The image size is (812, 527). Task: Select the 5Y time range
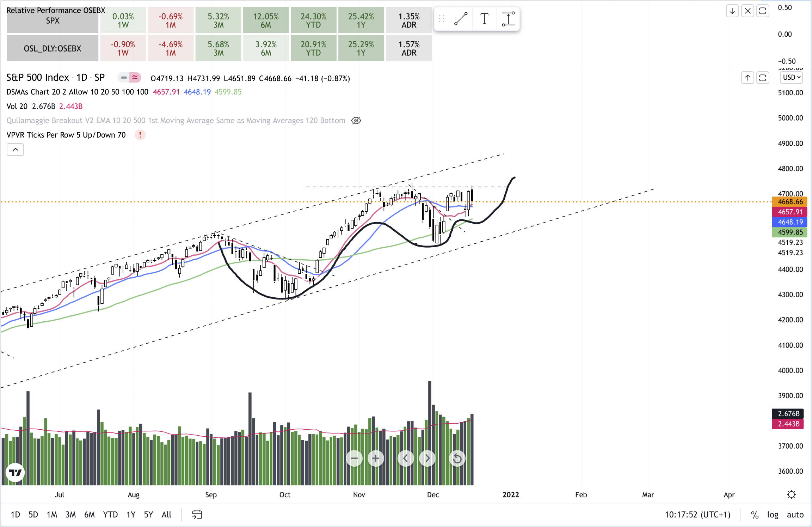click(148, 515)
